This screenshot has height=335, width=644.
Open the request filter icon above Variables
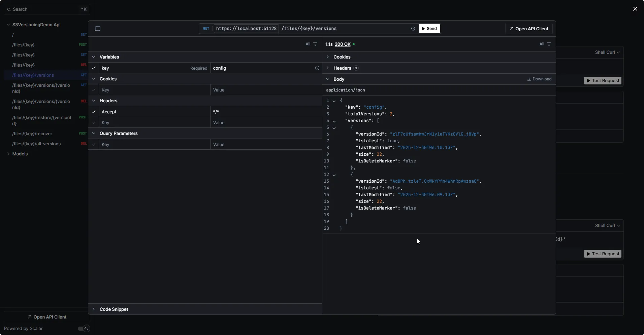pyautogui.click(x=315, y=44)
